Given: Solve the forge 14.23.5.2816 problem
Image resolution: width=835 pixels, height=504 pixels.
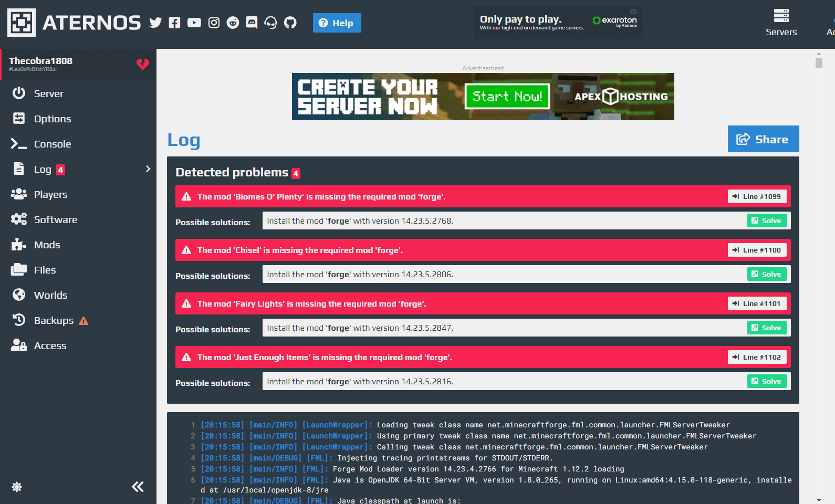Looking at the screenshot, I should pyautogui.click(x=767, y=381).
